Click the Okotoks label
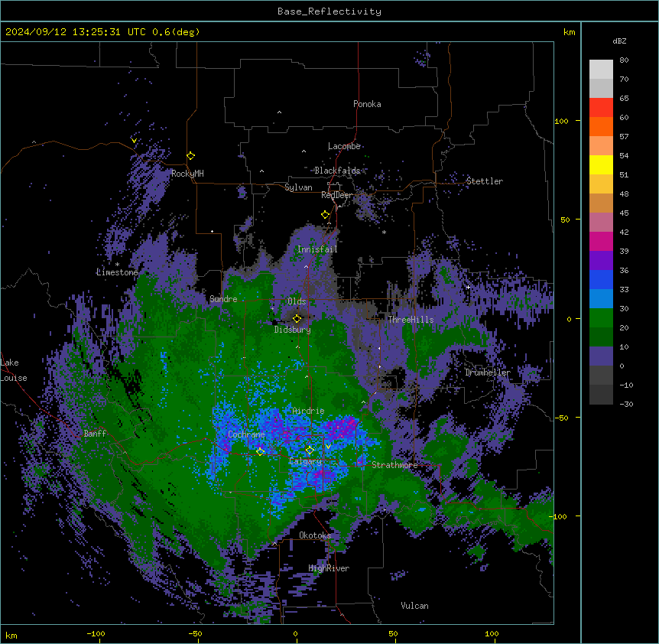This screenshot has height=644, width=659. (x=315, y=535)
